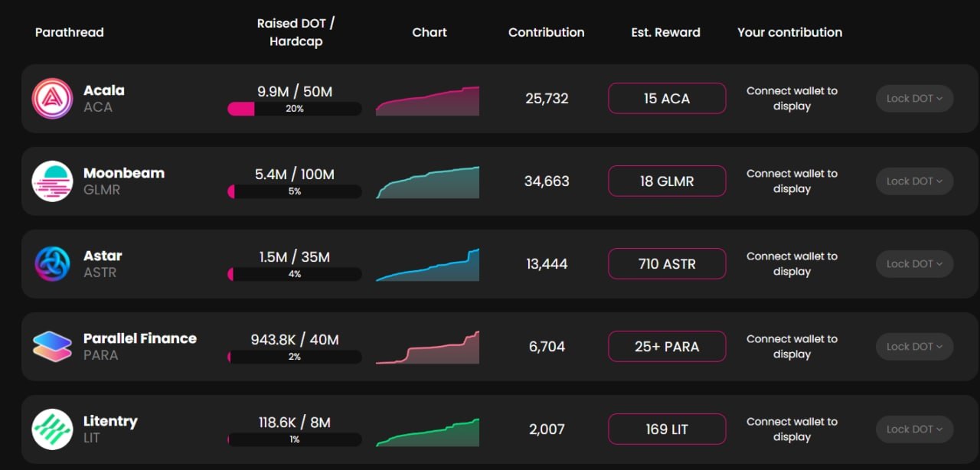Image resolution: width=980 pixels, height=470 pixels.
Task: Click the 18 GLMR reward button
Action: (x=667, y=181)
